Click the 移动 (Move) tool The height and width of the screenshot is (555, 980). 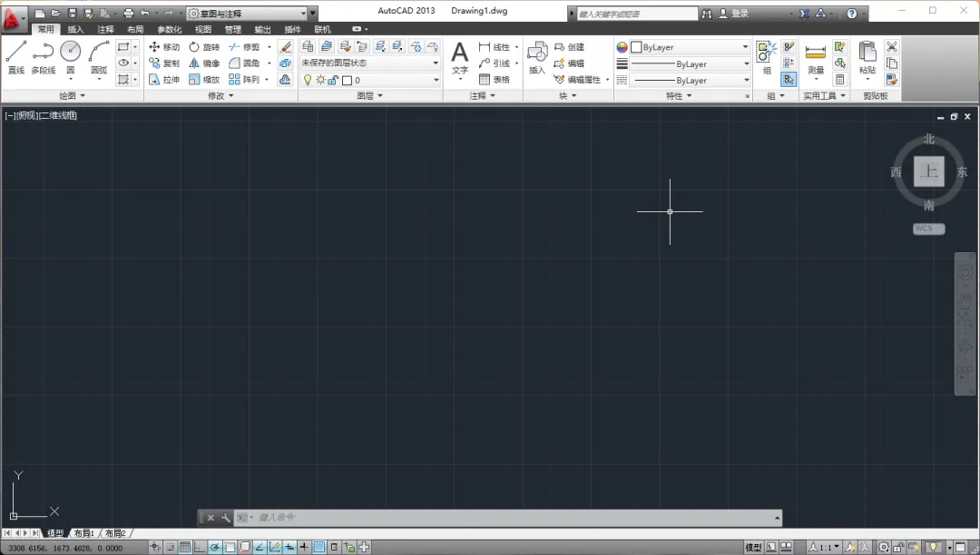[x=164, y=47]
